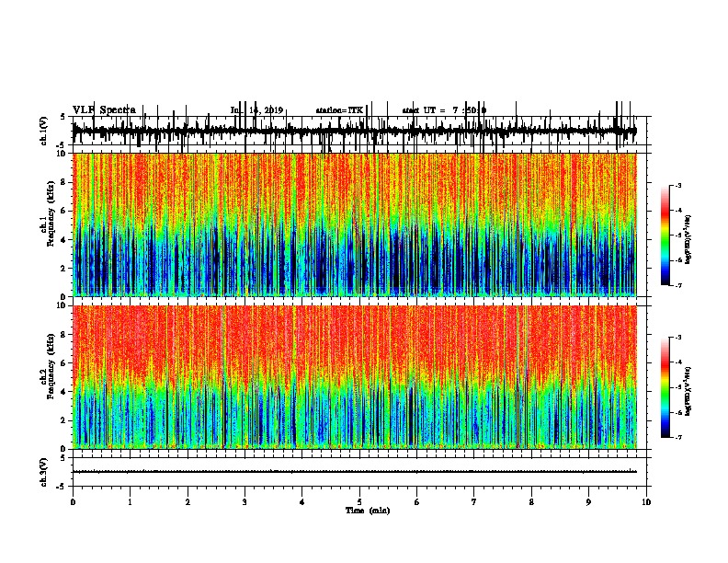Click the "ch.1(V)" waveform axis label
This screenshot has height=563, width=728.
tap(44, 131)
